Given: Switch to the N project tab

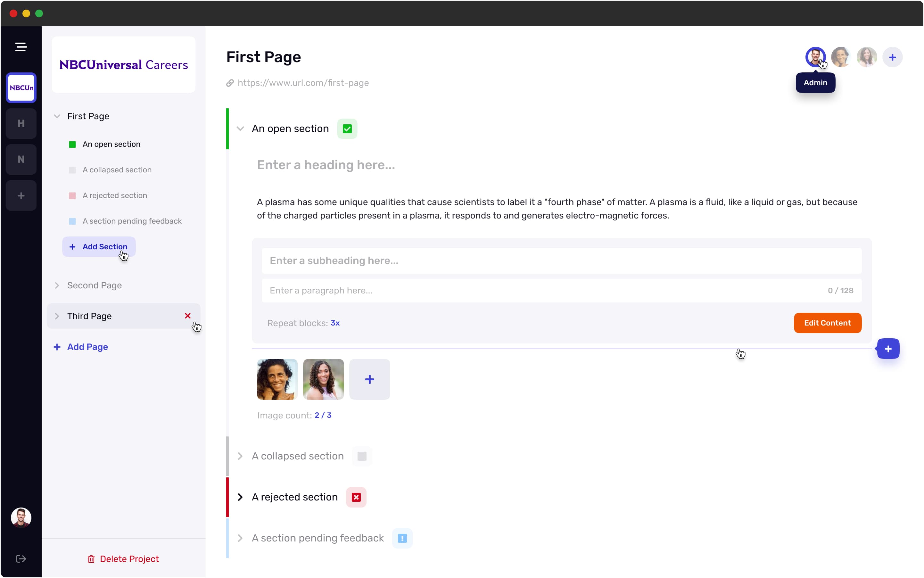Looking at the screenshot, I should (x=21, y=160).
